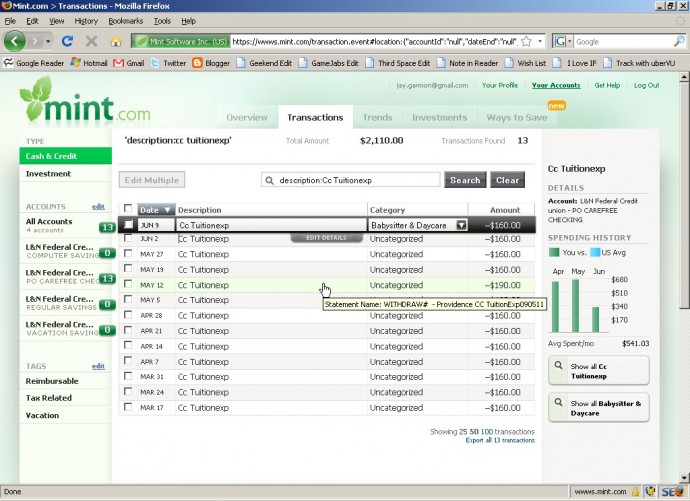Viewport: 690px width, 501px height.
Task: Click the padlock icon in status bar
Action: pyautogui.click(x=635, y=491)
